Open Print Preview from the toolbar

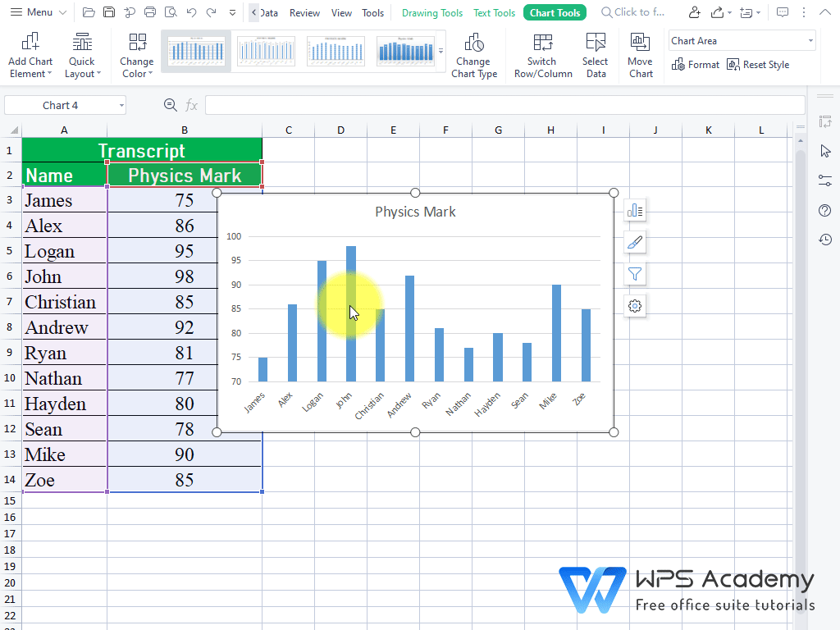170,12
